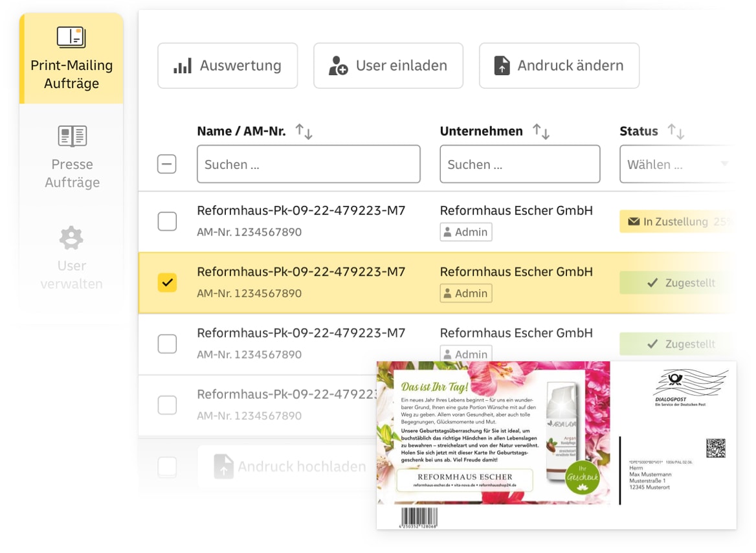Uncheck the highlighted yellow row checkbox
Image resolution: width=756 pixels, height=553 pixels.
point(167,283)
